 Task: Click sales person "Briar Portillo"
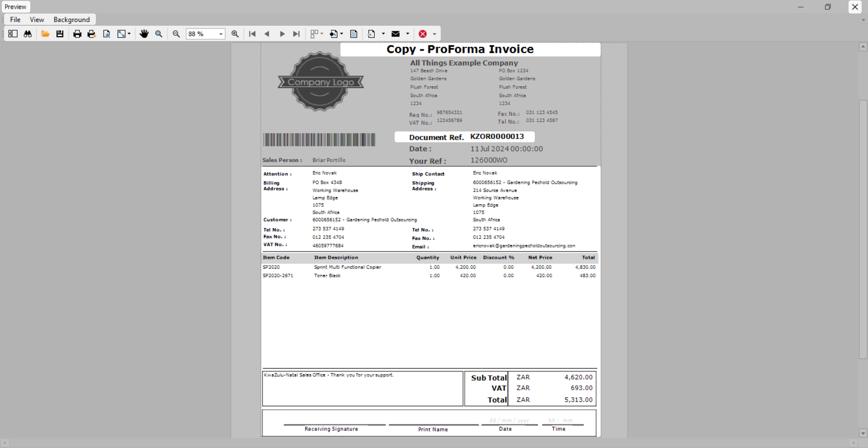coord(329,160)
